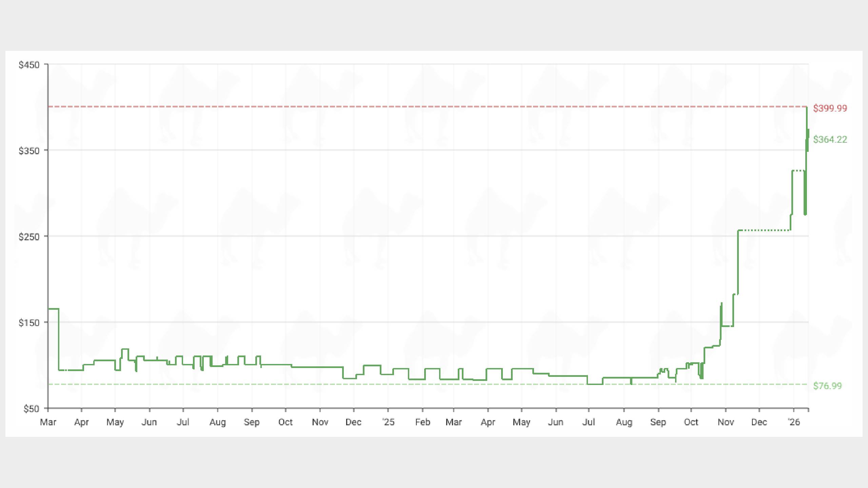The width and height of the screenshot is (868, 488).
Task: Click the $50 y-axis label
Action: click(x=31, y=409)
